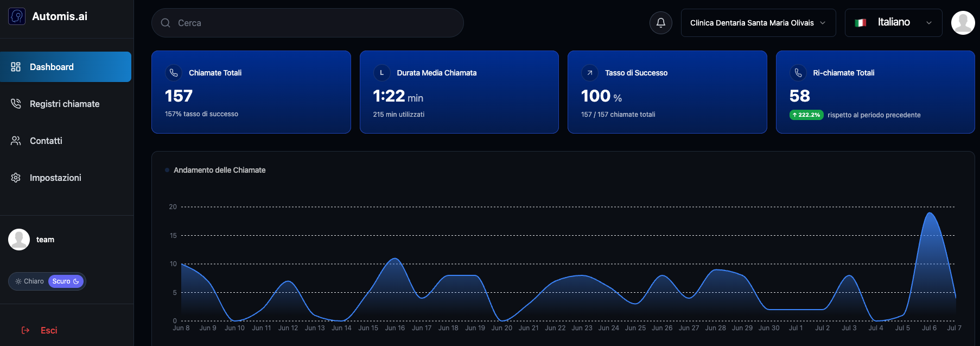Open the Italiano language dropdown
The image size is (980, 346).
pyautogui.click(x=893, y=23)
